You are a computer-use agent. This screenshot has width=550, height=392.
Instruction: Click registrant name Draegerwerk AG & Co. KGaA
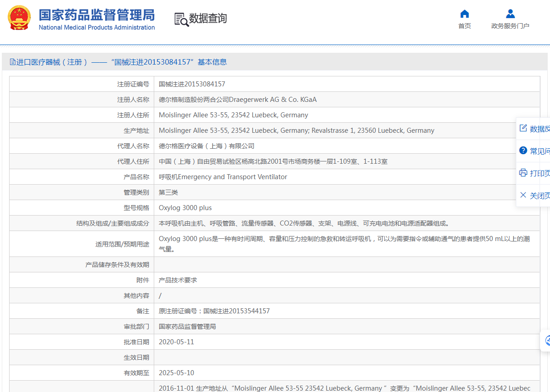pos(272,100)
